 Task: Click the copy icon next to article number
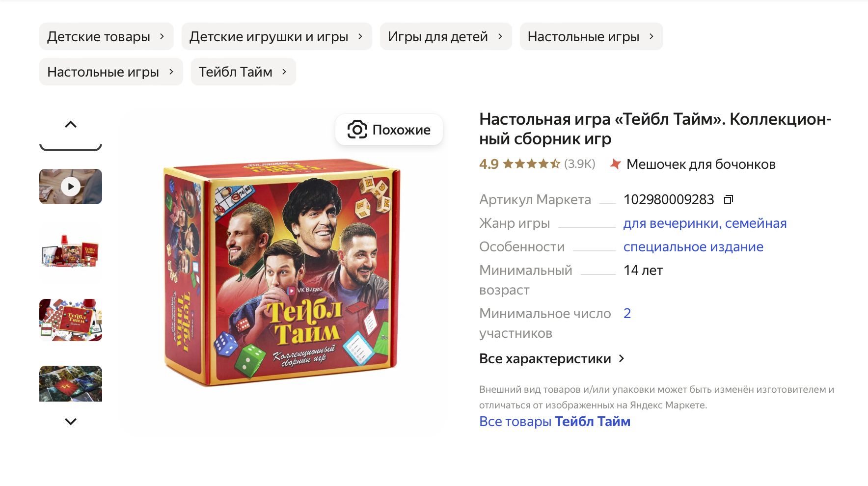click(730, 199)
